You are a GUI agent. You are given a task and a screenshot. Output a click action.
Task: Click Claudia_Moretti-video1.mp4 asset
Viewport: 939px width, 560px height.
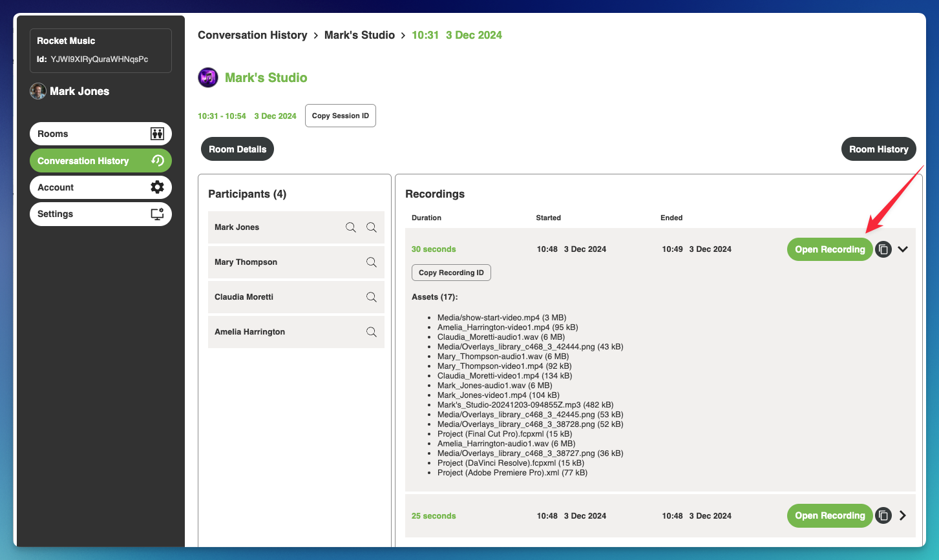click(x=505, y=376)
